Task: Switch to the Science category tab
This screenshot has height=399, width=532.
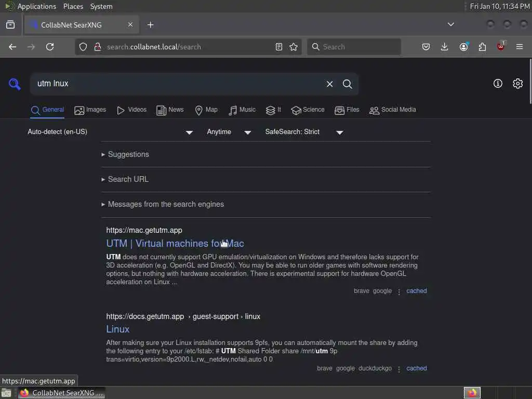Action: pyautogui.click(x=308, y=110)
